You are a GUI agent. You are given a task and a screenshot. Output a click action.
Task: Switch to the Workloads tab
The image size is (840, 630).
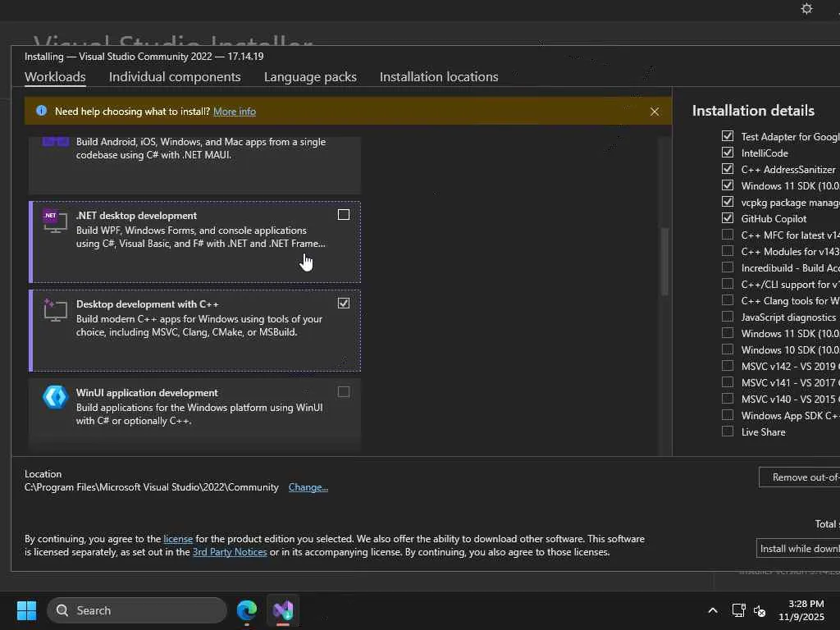(x=55, y=76)
